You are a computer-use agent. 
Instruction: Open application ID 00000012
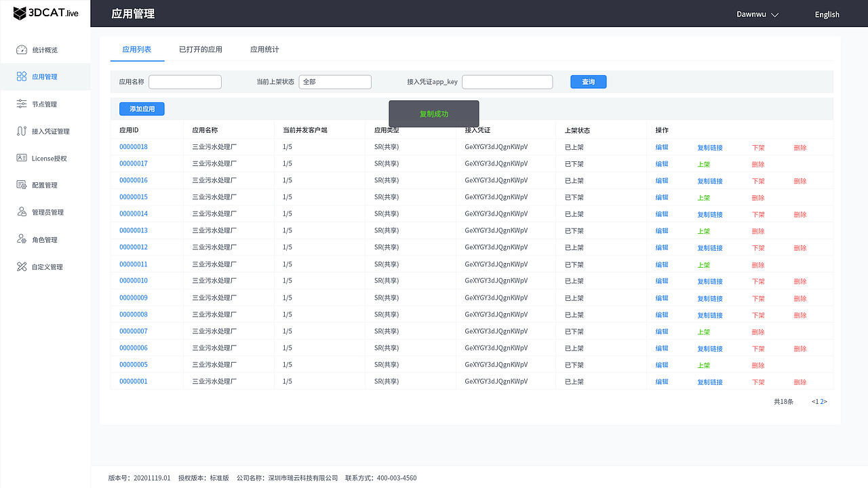134,247
